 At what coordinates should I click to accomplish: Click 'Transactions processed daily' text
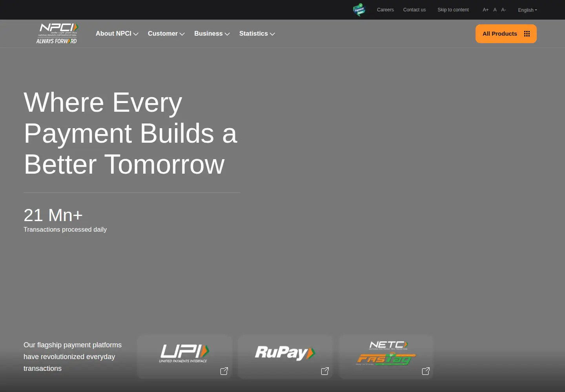coord(65,229)
